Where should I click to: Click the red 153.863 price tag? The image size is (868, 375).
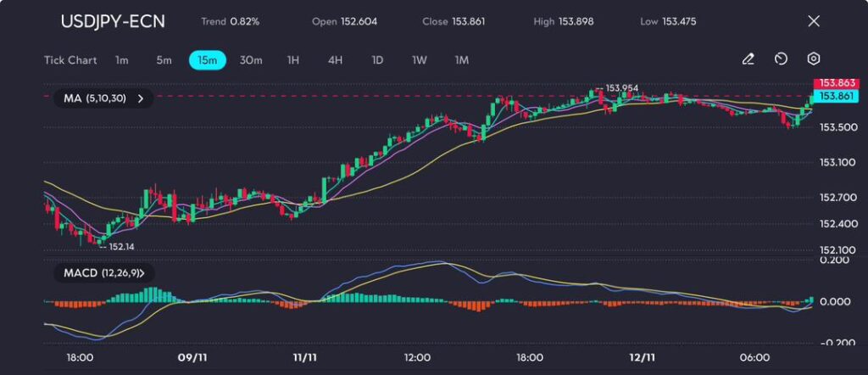click(836, 83)
